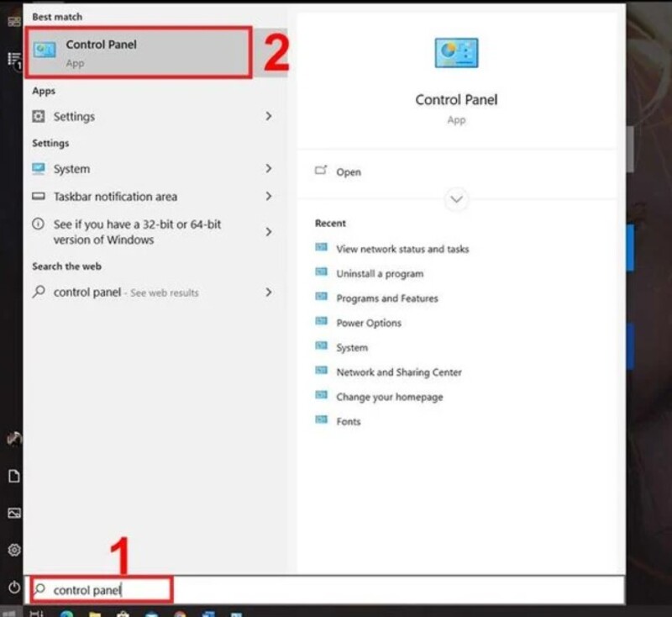Viewport: 672px width, 617px height.
Task: Open recent Programs and Features
Action: [x=387, y=298]
